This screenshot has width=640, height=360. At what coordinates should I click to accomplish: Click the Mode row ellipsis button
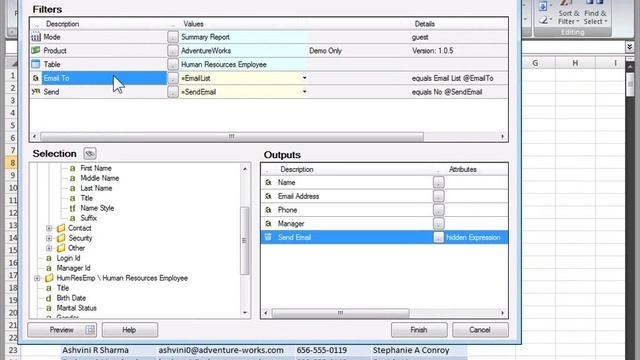[173, 37]
